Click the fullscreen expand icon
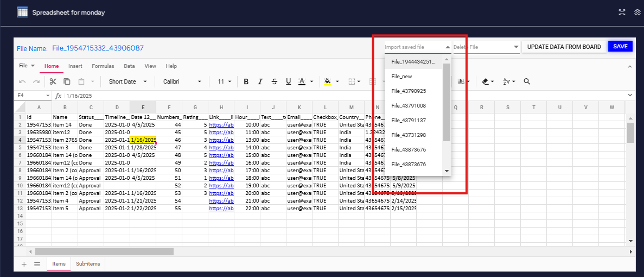The width and height of the screenshot is (644, 277). pyautogui.click(x=622, y=12)
